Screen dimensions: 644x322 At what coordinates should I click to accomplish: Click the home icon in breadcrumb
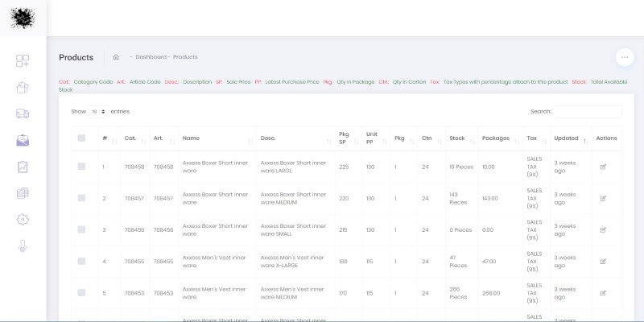(116, 57)
